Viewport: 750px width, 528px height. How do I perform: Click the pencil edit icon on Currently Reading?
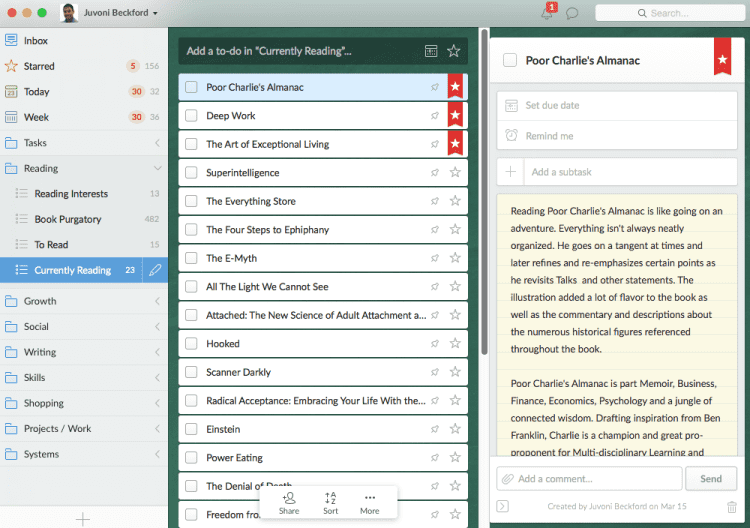[x=154, y=270]
